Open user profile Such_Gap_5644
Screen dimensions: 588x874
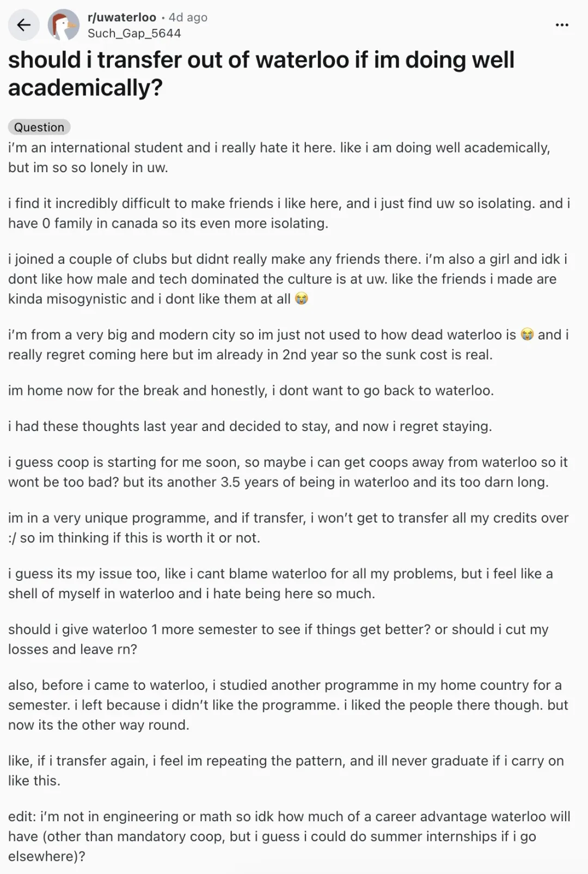tap(134, 33)
